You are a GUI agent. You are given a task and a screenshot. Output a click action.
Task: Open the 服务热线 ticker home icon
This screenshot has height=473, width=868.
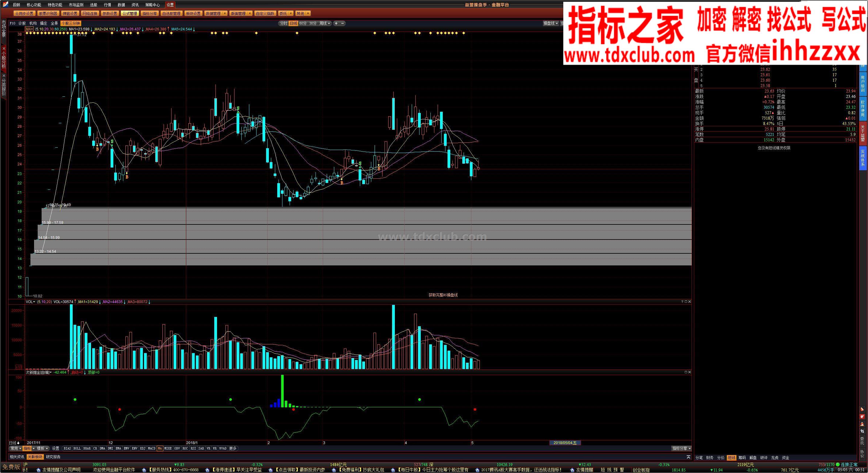[x=144, y=470]
